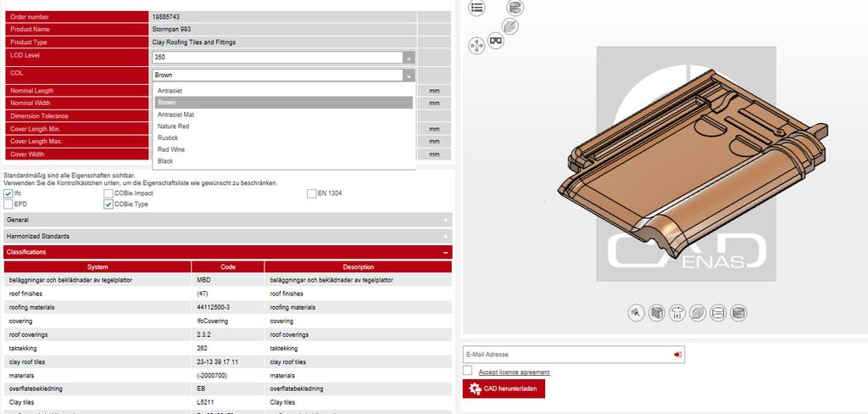
Task: Click the 2.3.2 code cell
Action: click(x=202, y=335)
